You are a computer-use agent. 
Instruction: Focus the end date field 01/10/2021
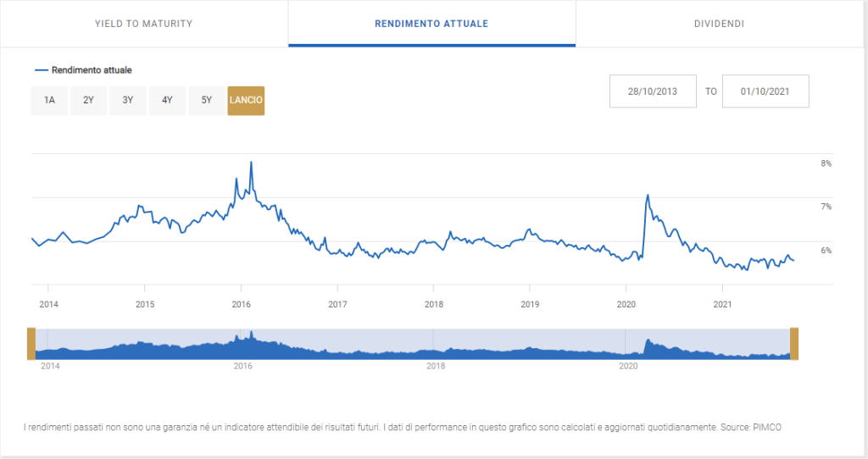(x=765, y=91)
